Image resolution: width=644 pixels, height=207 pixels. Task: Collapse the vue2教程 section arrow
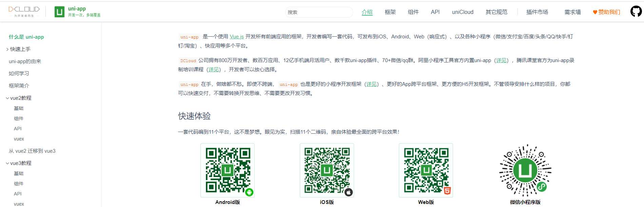(7, 98)
